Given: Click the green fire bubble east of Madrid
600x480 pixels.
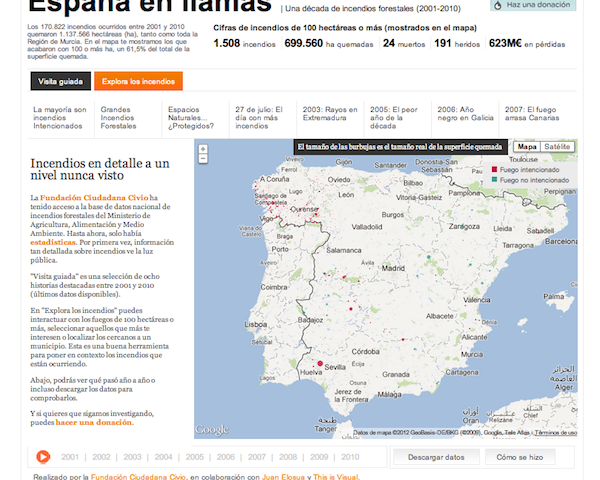Looking at the screenshot, I should click(429, 257).
